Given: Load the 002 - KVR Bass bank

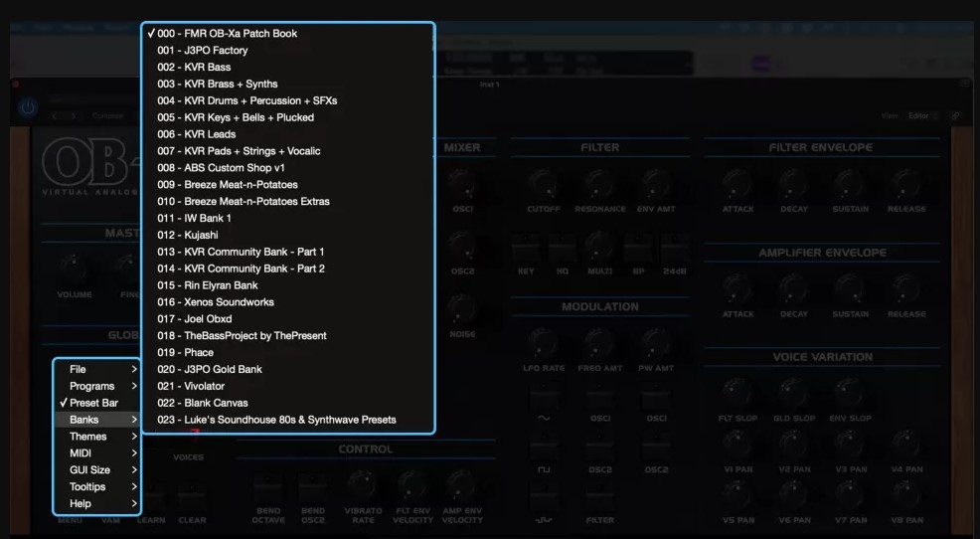Looking at the screenshot, I should (x=288, y=67).
